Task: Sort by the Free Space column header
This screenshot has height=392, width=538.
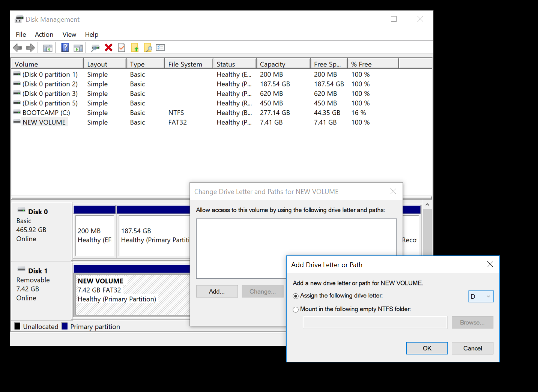Action: point(329,64)
